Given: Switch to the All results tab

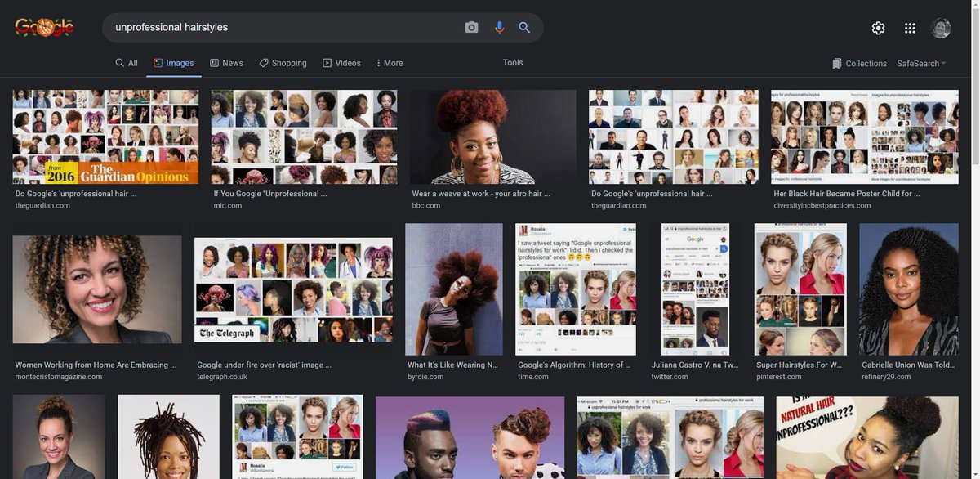Looking at the screenshot, I should point(127,63).
